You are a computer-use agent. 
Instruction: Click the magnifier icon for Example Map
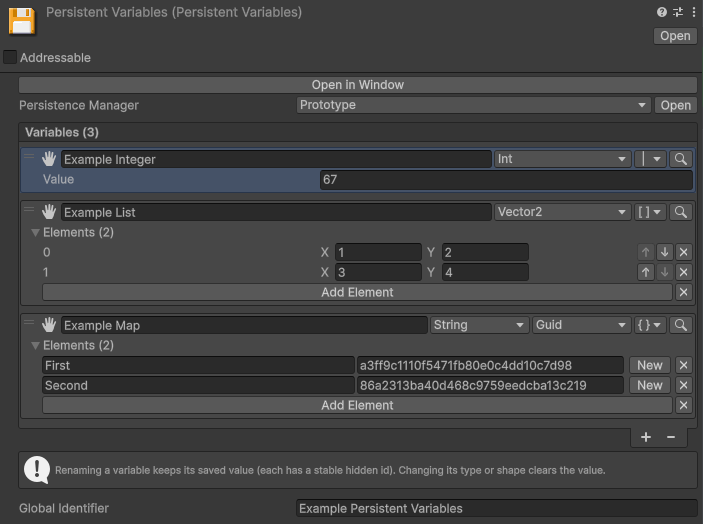pyautogui.click(x=681, y=325)
